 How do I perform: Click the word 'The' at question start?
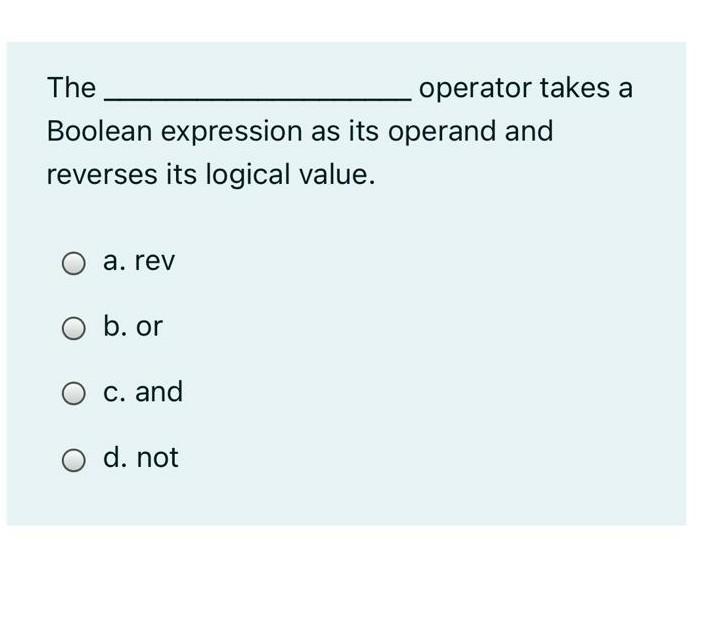[72, 87]
